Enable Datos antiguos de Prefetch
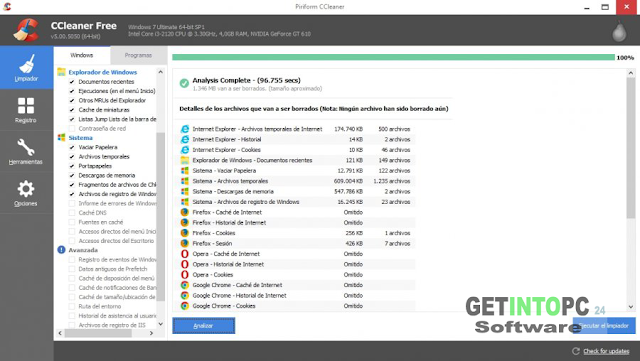 (x=72, y=269)
